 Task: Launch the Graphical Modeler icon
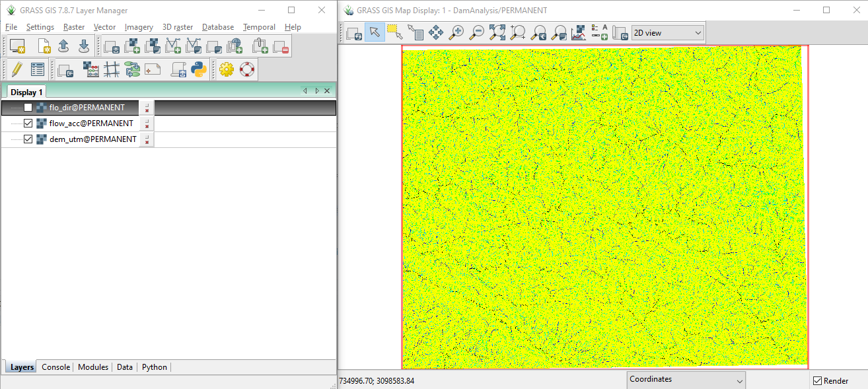pyautogui.click(x=132, y=69)
